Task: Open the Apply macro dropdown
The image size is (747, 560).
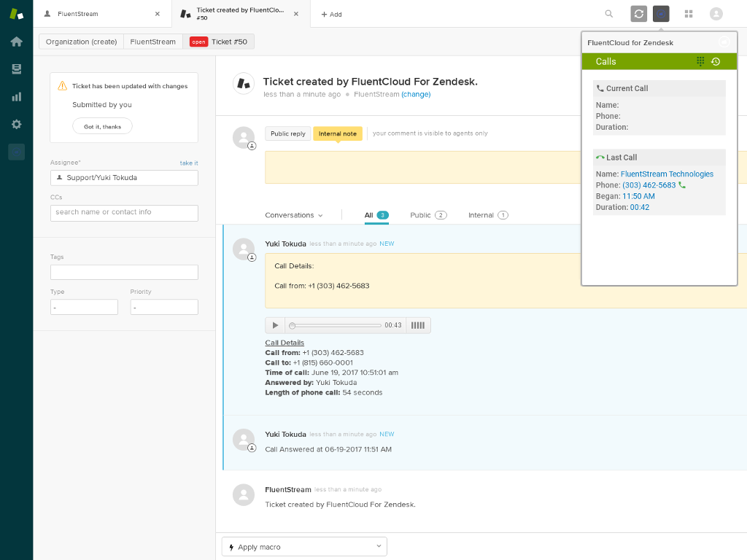Action: pos(304,547)
